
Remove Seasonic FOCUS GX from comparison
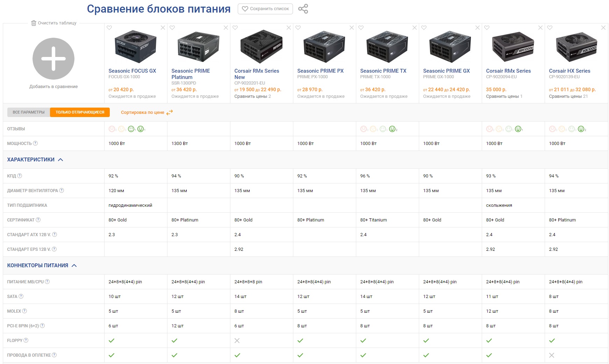pyautogui.click(x=163, y=28)
